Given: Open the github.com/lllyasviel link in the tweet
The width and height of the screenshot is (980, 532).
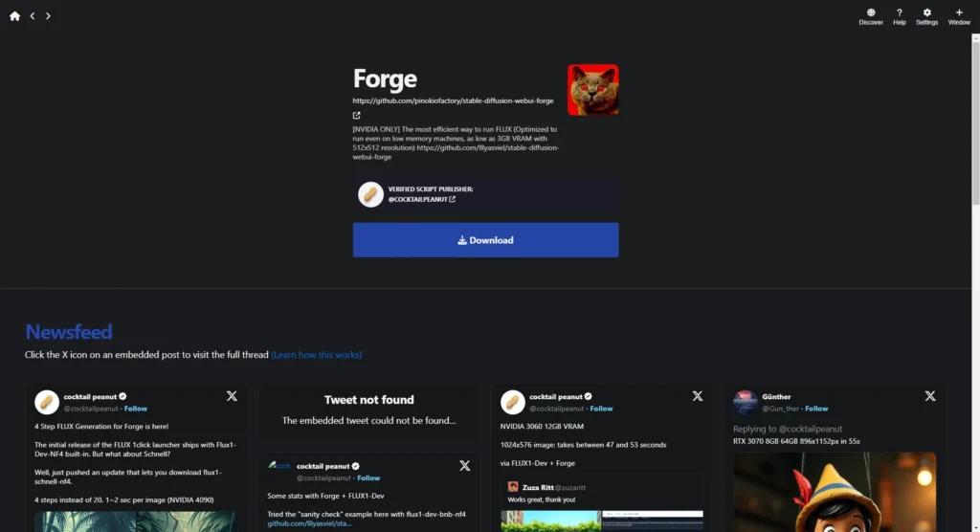Looking at the screenshot, I should coord(309,523).
